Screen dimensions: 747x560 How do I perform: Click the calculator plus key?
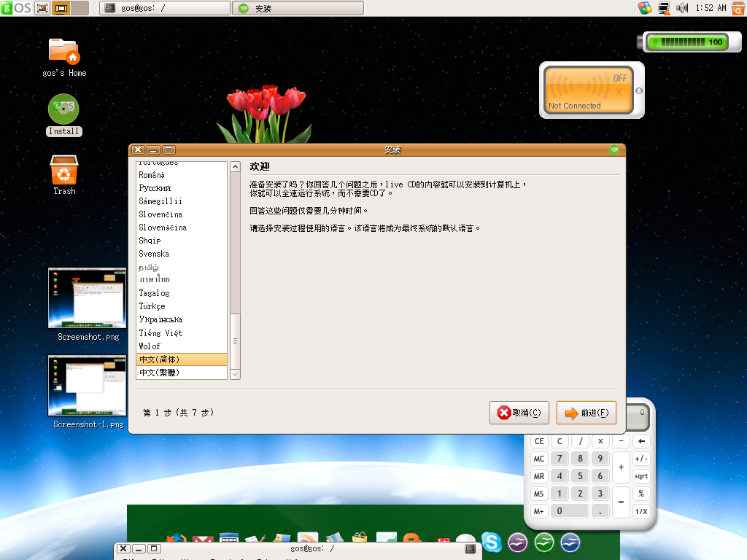click(621, 467)
